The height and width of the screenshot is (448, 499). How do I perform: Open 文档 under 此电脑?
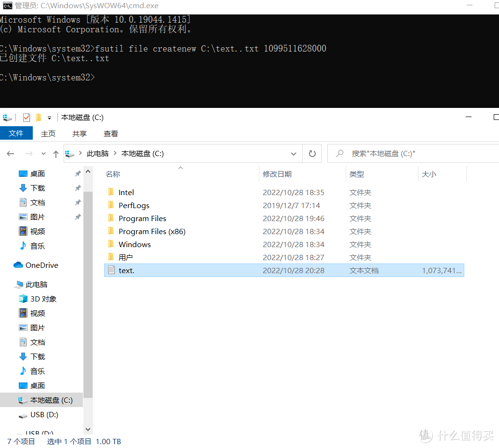tap(38, 342)
